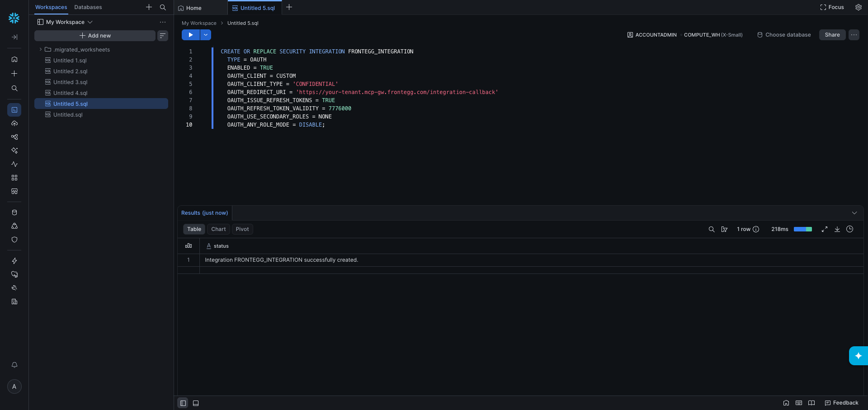Collapse the Results panel chevron
Viewport: 868px width, 410px height.
point(854,213)
